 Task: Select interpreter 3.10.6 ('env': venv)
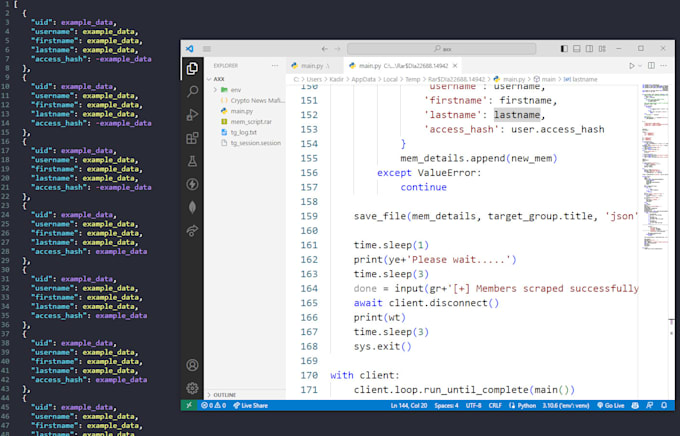tap(566, 405)
